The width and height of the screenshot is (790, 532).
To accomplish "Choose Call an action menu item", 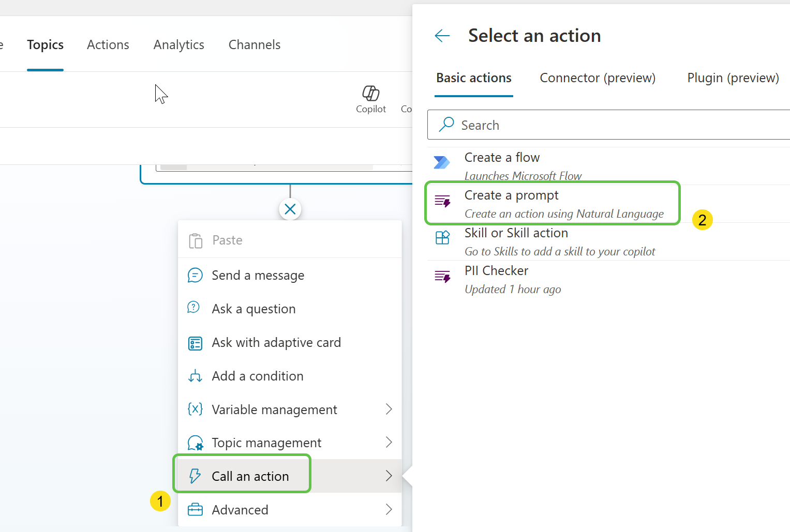I will 250,476.
